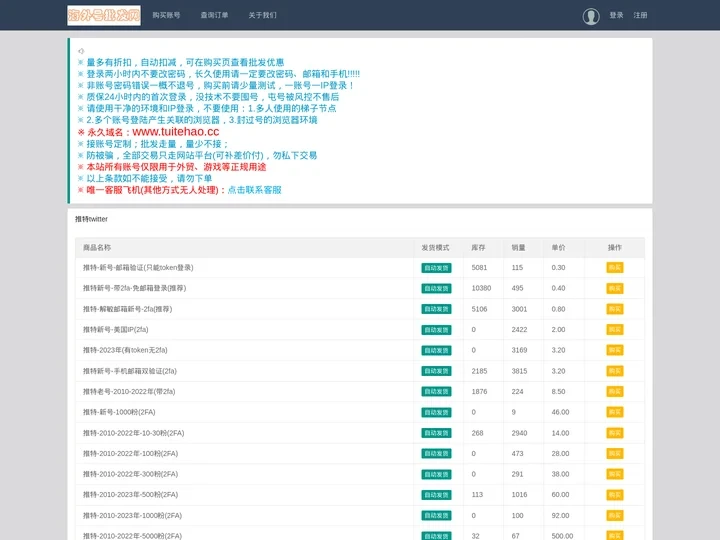This screenshot has width=720, height=540.
Task: Buy 推特-解敏邮箱新号-2fa(推荐)
Action: 614,309
